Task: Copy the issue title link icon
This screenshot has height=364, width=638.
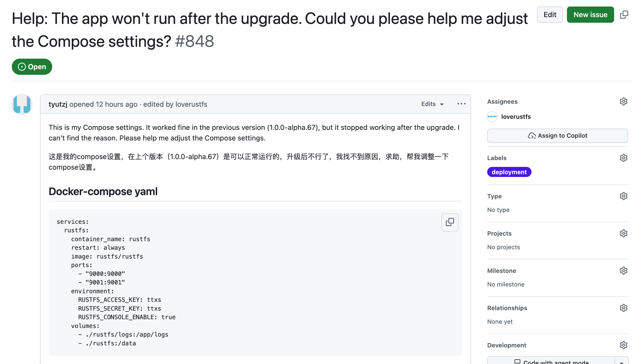Action: point(624,15)
